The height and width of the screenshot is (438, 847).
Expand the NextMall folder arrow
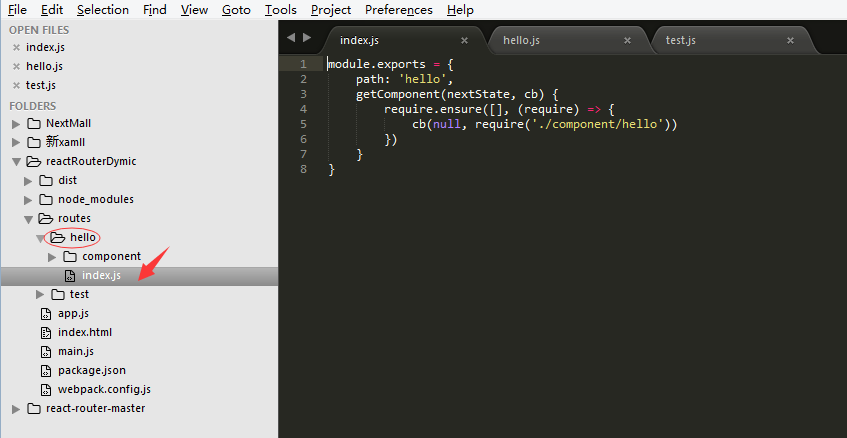point(16,124)
